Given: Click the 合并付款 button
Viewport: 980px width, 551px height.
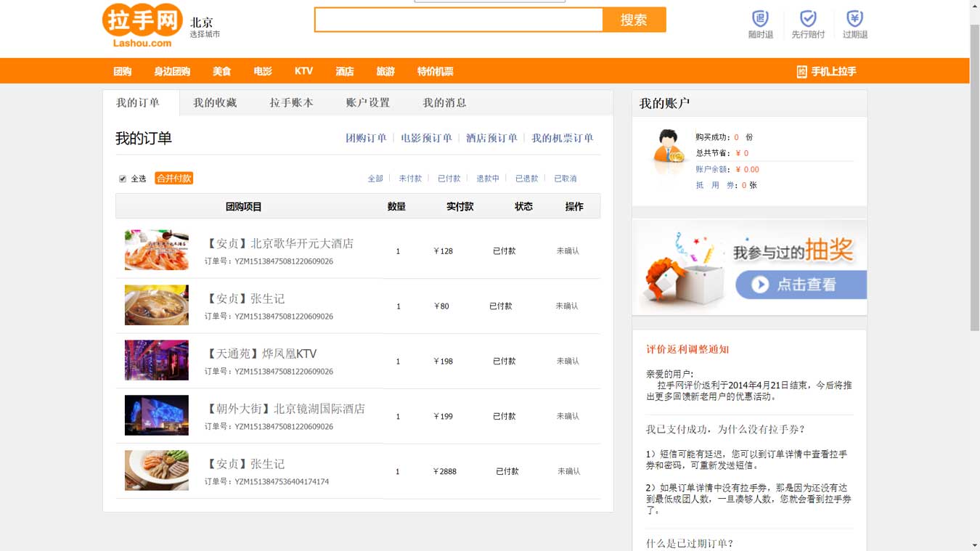Looking at the screenshot, I should [173, 179].
